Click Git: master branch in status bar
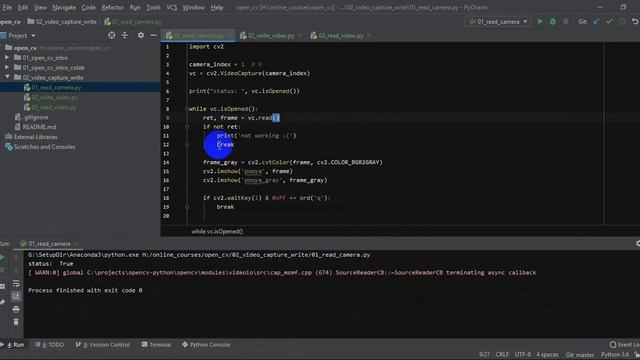This screenshot has height=360, width=640. tap(580, 354)
